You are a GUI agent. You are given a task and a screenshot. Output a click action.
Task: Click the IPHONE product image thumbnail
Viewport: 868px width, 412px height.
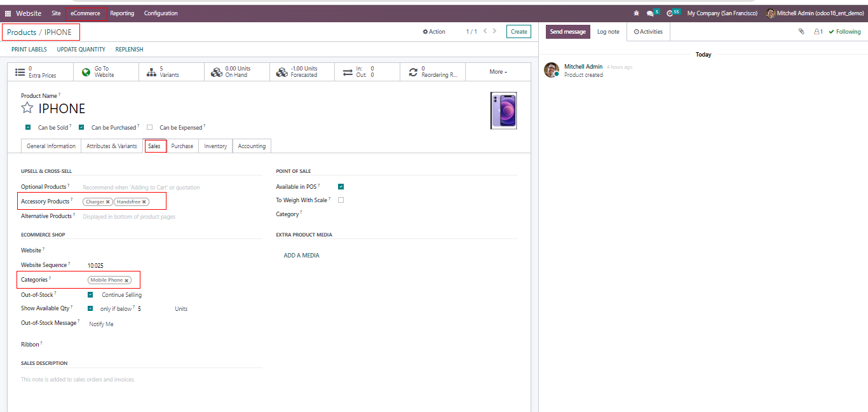(x=503, y=111)
